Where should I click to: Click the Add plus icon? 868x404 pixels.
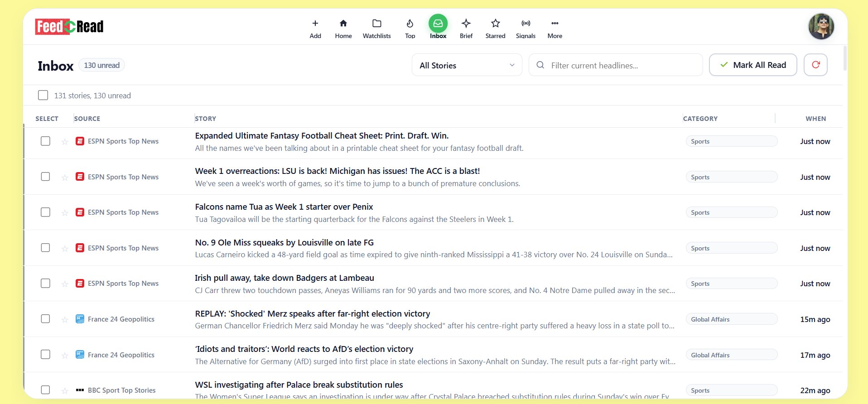tap(315, 24)
